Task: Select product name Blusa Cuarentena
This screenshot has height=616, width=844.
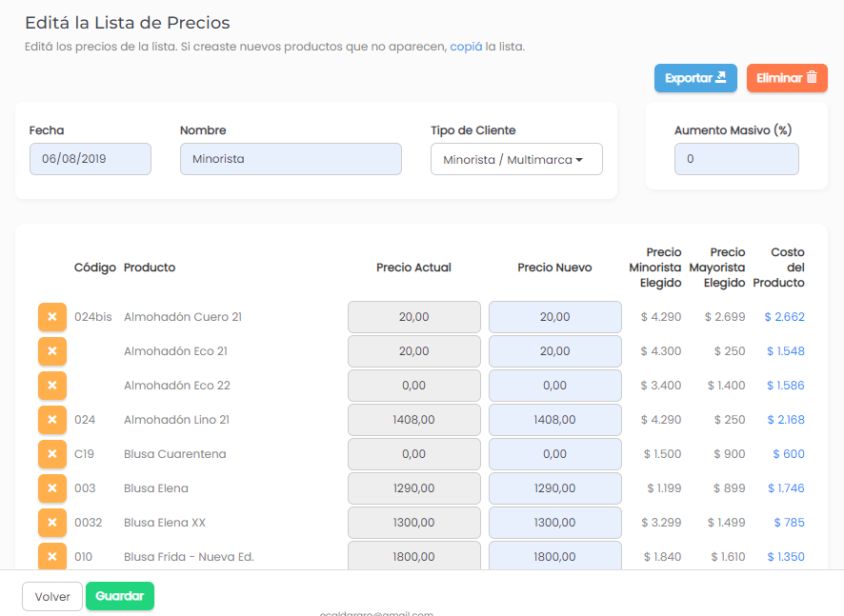Action: tap(175, 454)
